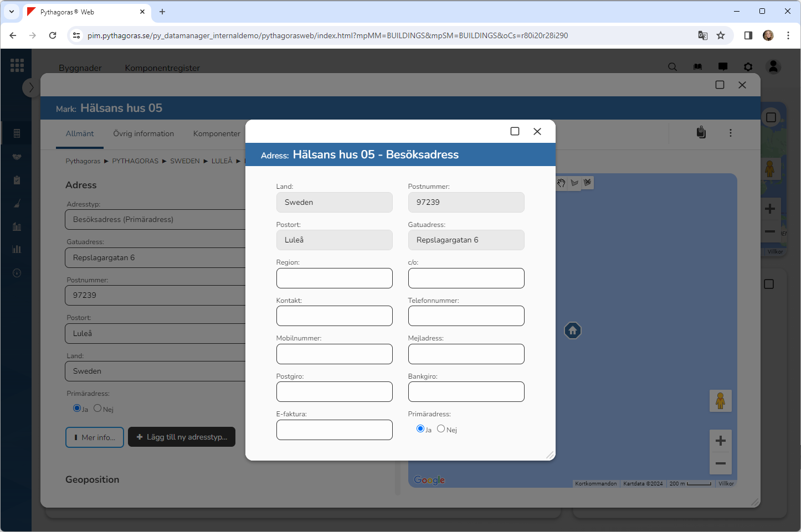This screenshot has height=532, width=801.
Task: Open the settings gear in app header
Action: coord(748,67)
